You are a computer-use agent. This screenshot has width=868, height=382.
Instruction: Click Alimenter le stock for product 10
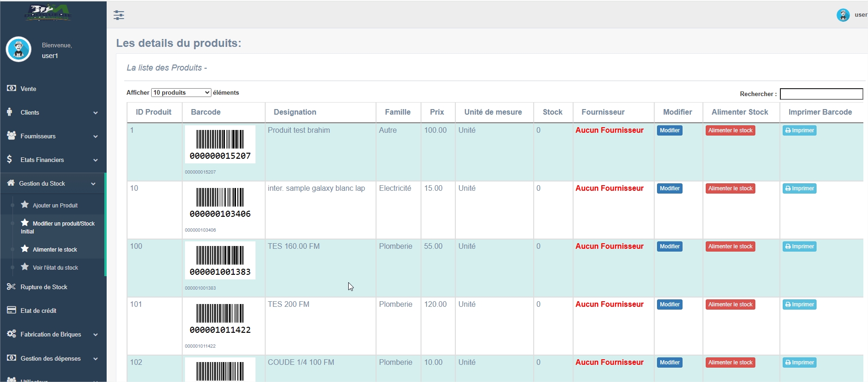point(730,188)
